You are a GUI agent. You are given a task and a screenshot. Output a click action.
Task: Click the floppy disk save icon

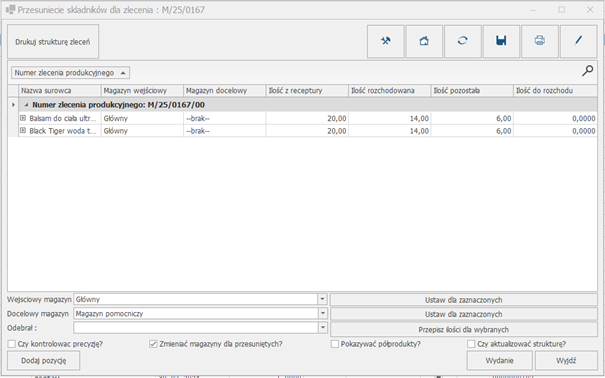[501, 41]
